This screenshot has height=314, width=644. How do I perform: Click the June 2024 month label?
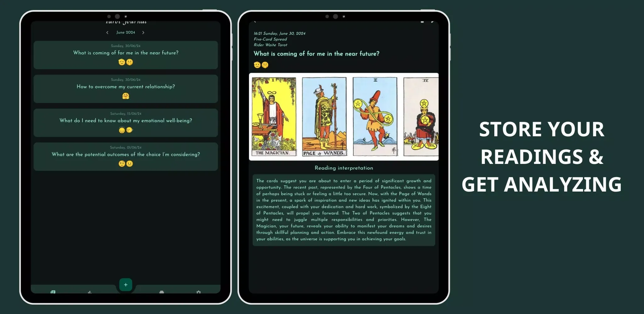(125, 32)
